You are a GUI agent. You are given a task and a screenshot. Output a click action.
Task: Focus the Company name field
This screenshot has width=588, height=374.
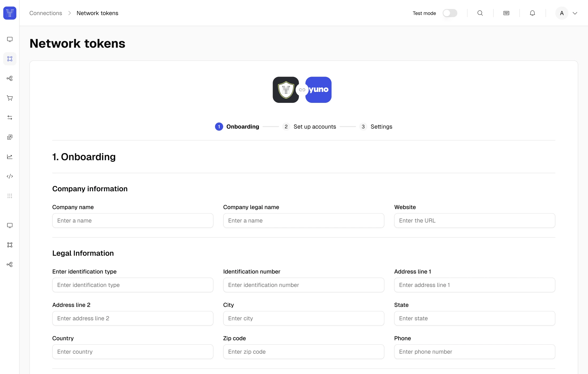tap(133, 220)
